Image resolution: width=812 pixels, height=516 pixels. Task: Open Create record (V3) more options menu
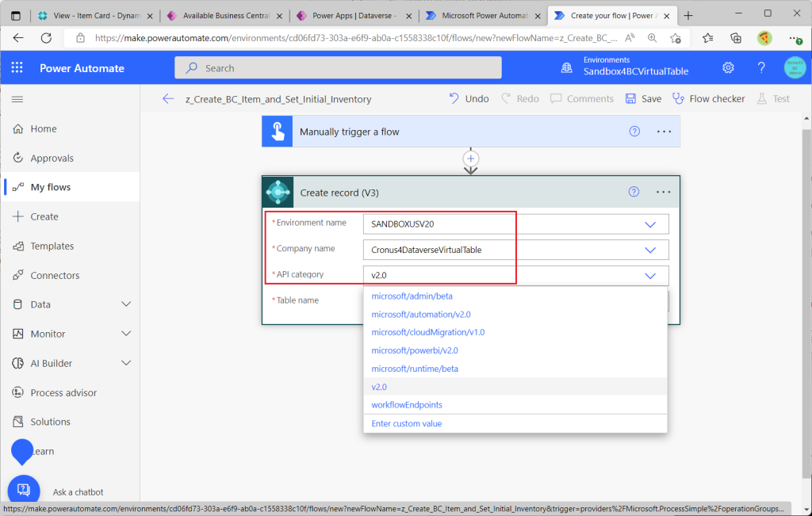tap(664, 192)
